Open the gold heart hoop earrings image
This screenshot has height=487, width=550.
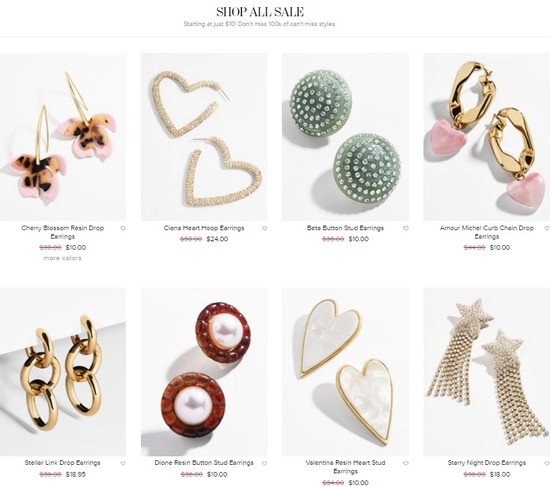click(x=204, y=137)
